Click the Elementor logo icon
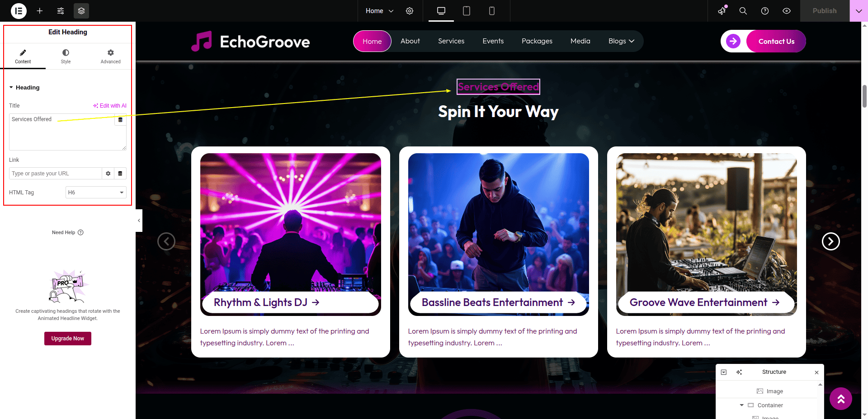Screen dimensions: 868x419 [19, 11]
